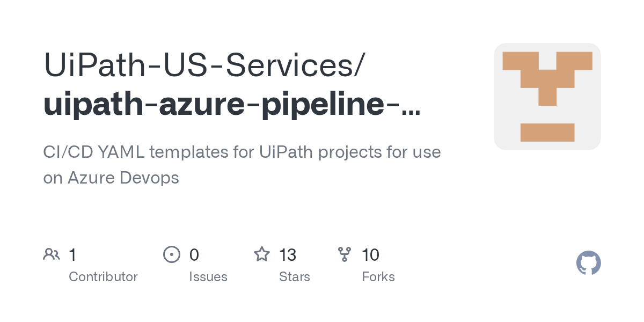Open the GitHub Octocat logo

[588, 264]
